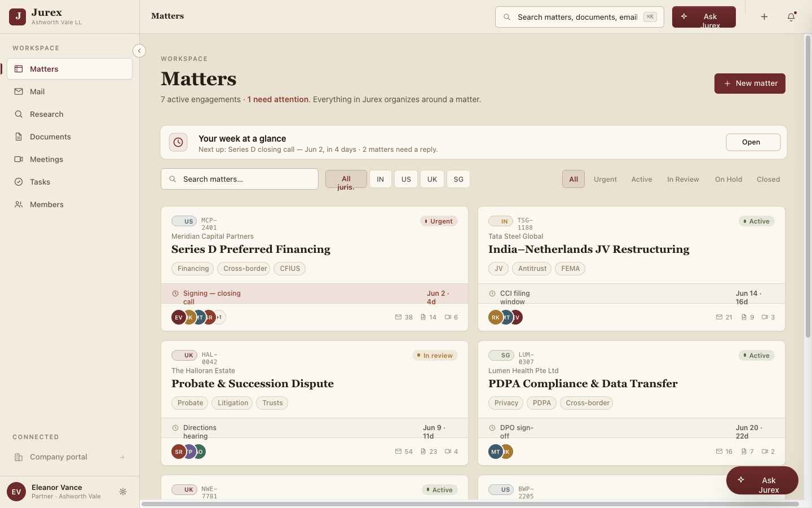
Task: Switch to Closed status tab
Action: tap(768, 179)
